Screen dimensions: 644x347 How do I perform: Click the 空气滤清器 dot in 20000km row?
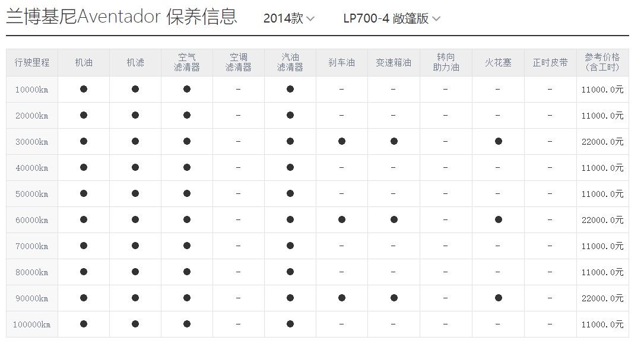tap(187, 116)
